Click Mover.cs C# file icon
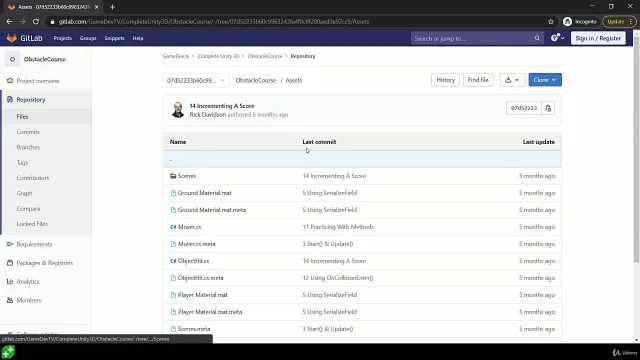640x360 pixels. [x=173, y=227]
